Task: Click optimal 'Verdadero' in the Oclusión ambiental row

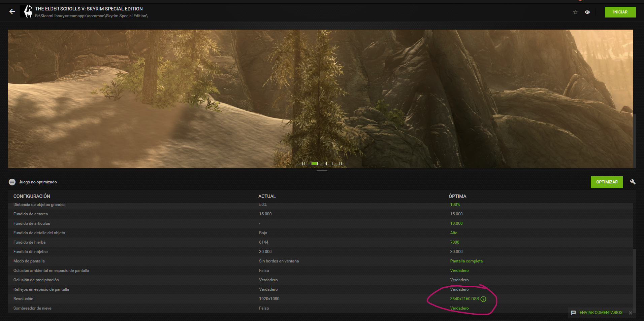Action: click(x=459, y=271)
